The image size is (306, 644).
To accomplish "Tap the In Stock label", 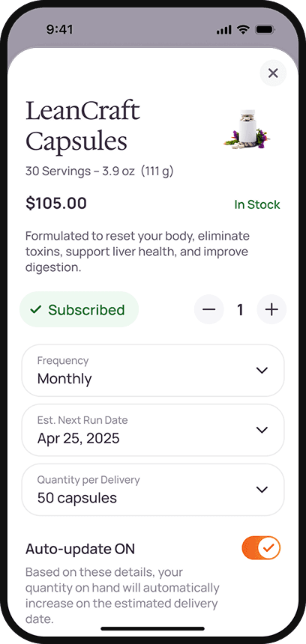I will [257, 204].
